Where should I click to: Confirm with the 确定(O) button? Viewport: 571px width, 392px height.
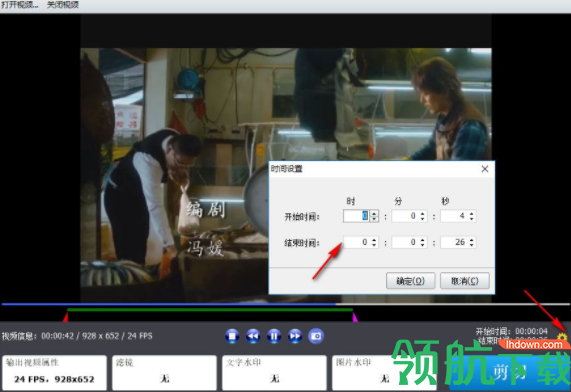410,281
